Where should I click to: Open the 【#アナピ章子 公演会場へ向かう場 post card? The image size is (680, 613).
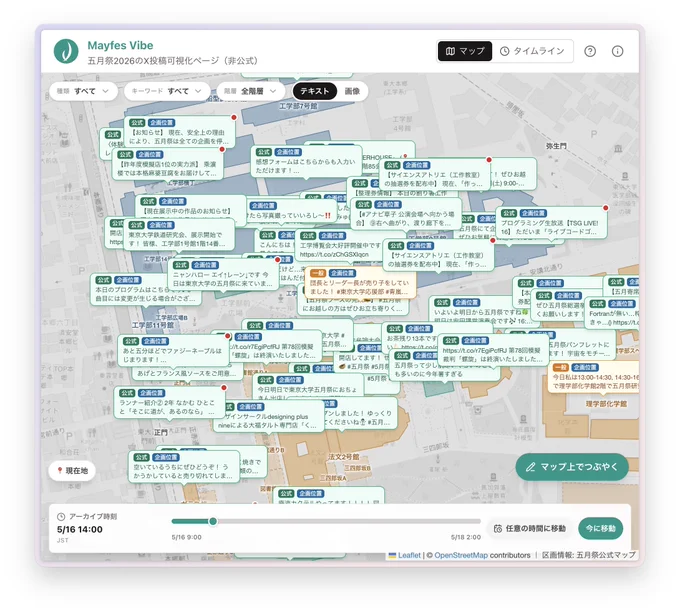[405, 214]
